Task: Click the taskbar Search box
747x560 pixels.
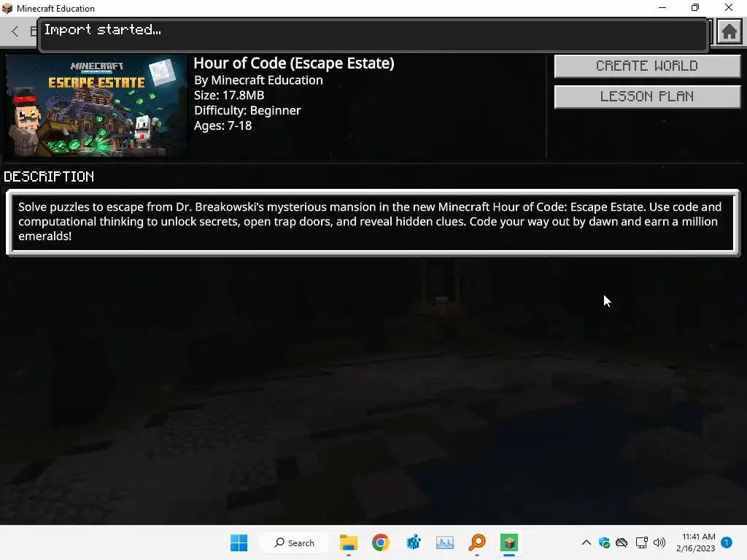Action: click(x=294, y=542)
